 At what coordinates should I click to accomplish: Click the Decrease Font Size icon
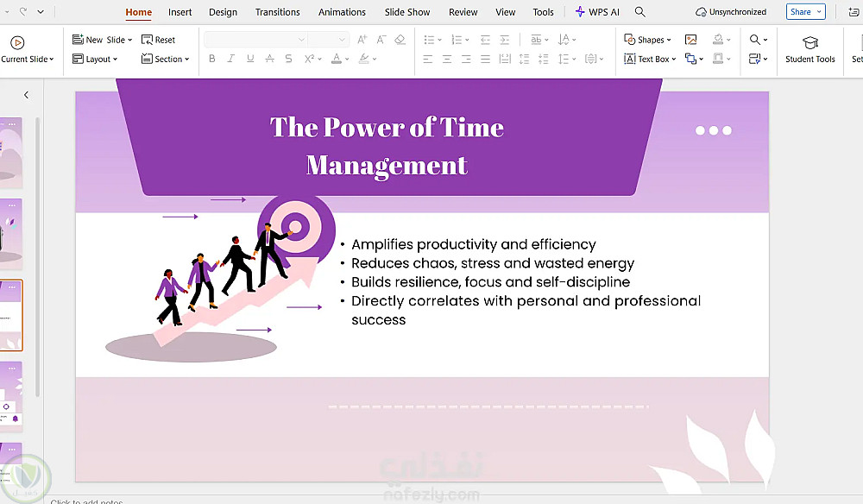pyautogui.click(x=381, y=40)
